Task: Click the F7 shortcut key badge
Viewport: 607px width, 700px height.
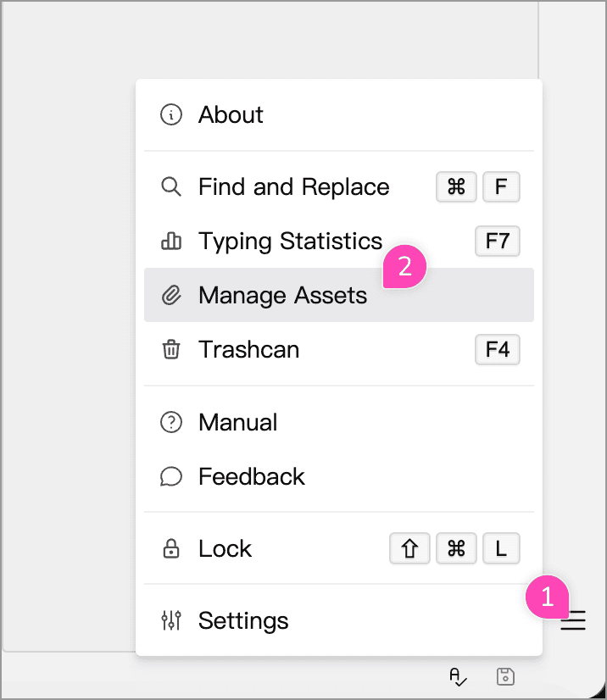Action: [x=497, y=242]
